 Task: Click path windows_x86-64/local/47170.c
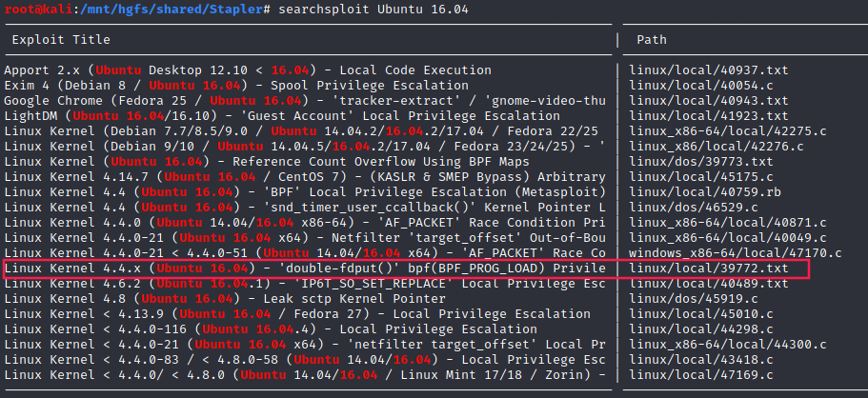coord(736,253)
